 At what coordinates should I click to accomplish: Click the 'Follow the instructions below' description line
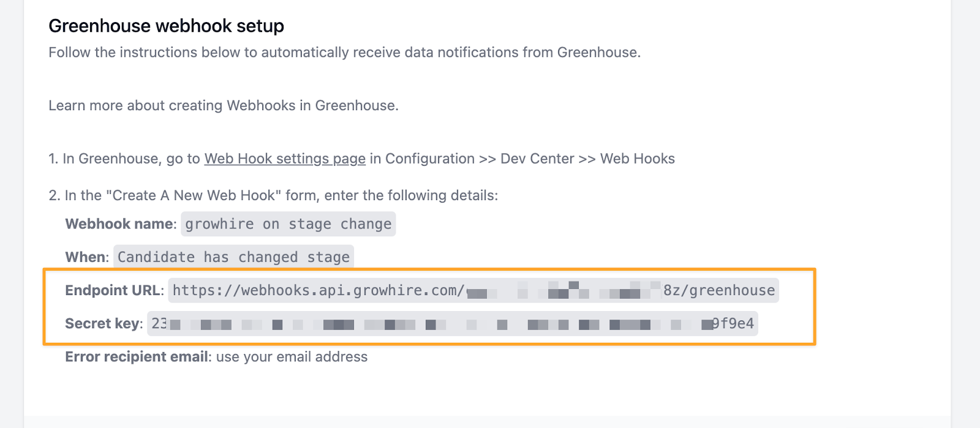pos(344,52)
